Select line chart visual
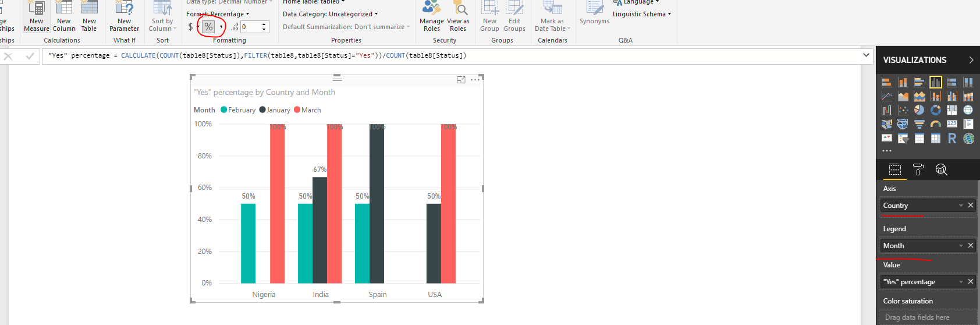Screen dimensions: 980x325 (887, 96)
